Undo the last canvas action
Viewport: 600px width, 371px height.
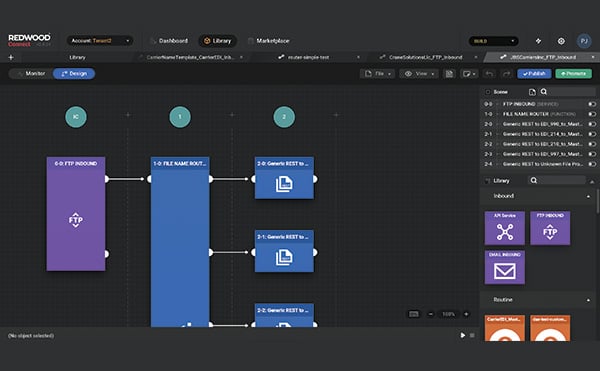click(x=489, y=73)
